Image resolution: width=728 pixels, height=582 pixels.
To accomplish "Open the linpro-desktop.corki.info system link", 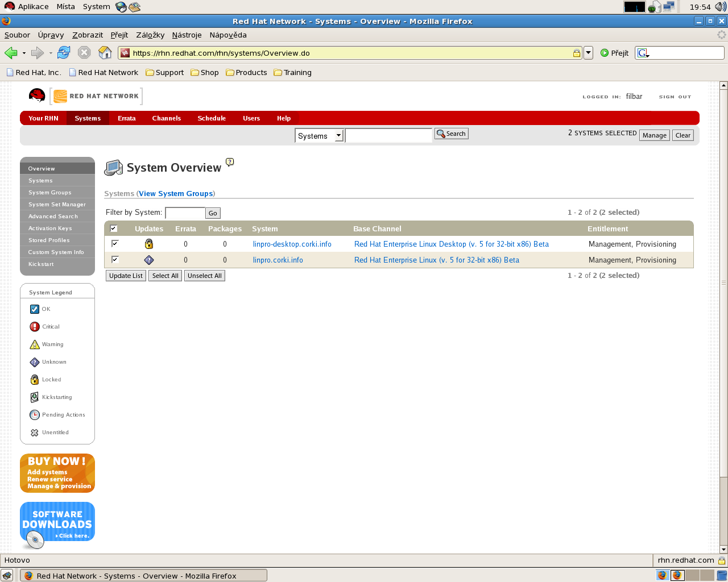I will pyautogui.click(x=292, y=244).
